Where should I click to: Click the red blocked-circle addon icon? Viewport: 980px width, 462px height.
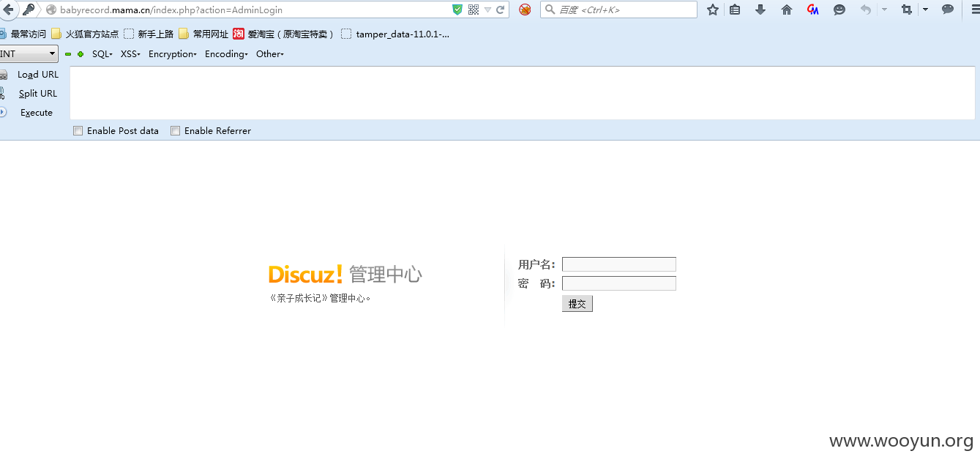click(525, 10)
